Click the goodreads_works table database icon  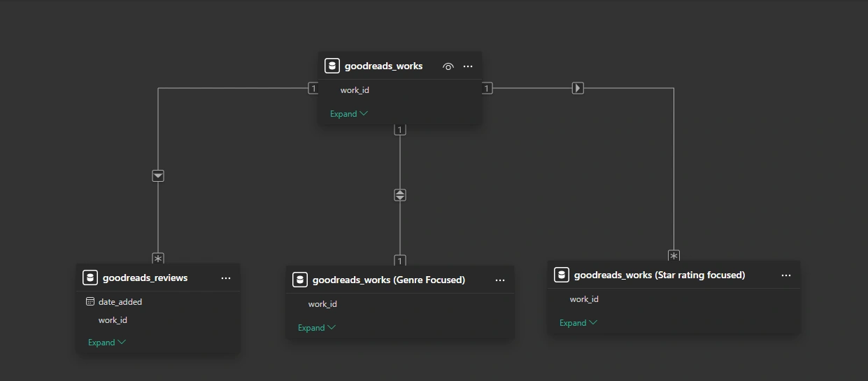332,66
